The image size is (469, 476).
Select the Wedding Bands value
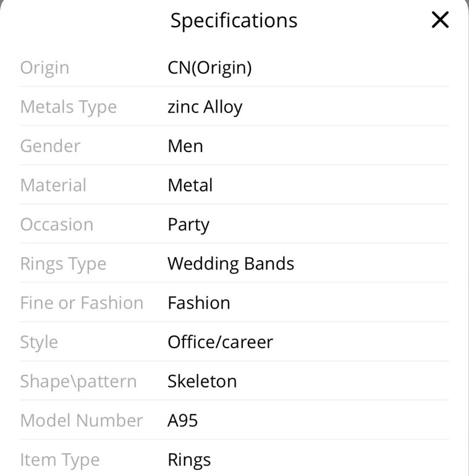[231, 264]
